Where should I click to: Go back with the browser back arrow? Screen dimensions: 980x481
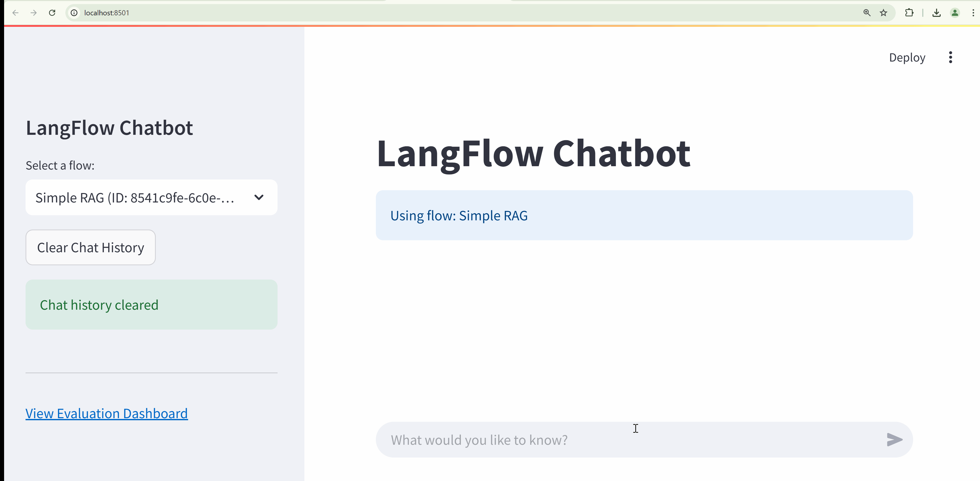(15, 13)
